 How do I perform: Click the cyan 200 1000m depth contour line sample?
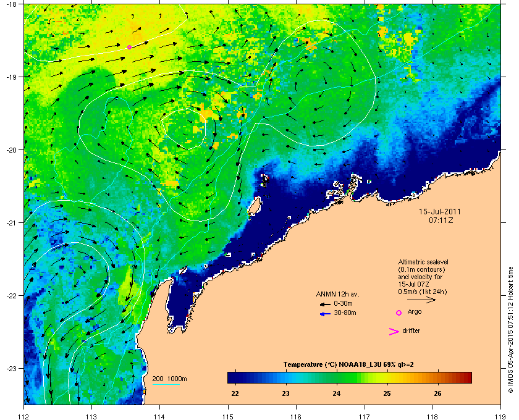166,385
